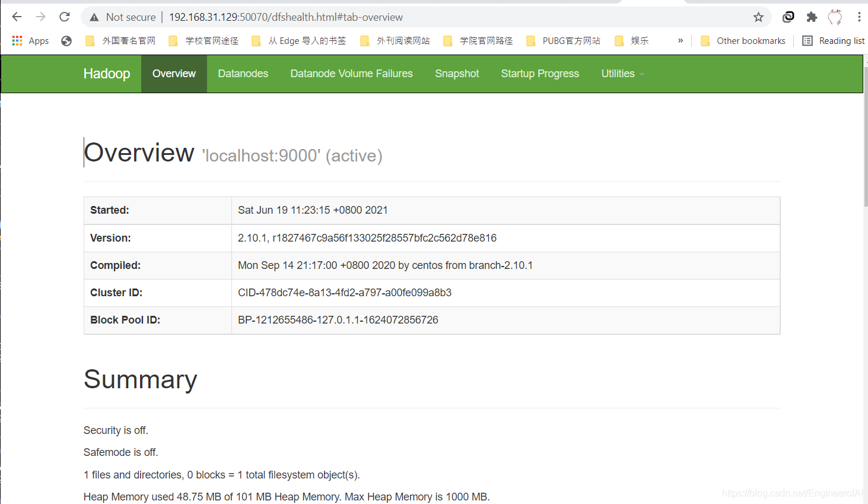Go to the Snapshot tab
The image size is (868, 504).
pyautogui.click(x=457, y=74)
